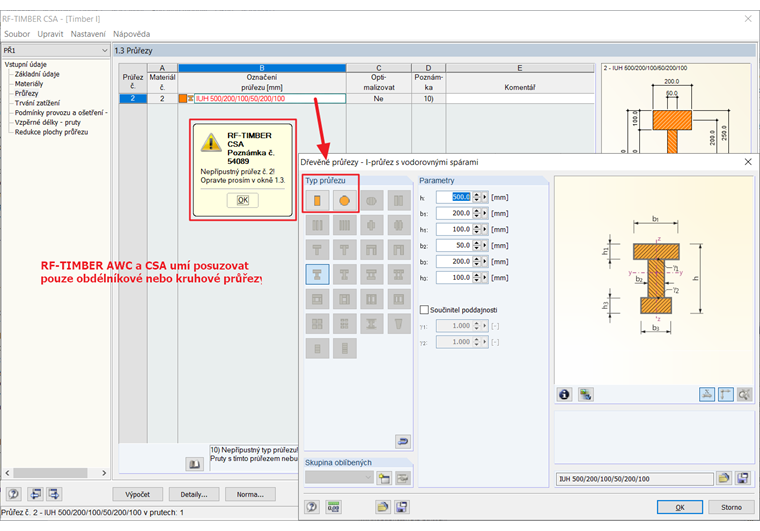Increase h value with spinner
The height and width of the screenshot is (531, 760).
pyautogui.click(x=476, y=195)
